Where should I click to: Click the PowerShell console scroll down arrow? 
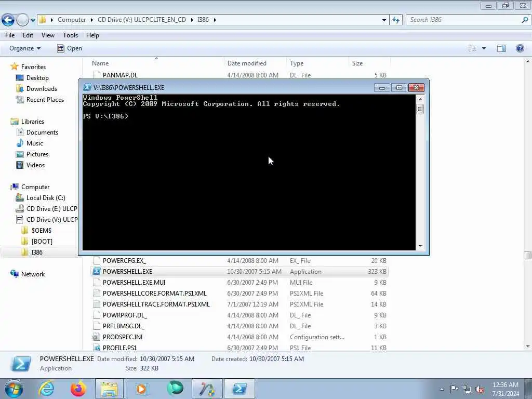[420, 246]
